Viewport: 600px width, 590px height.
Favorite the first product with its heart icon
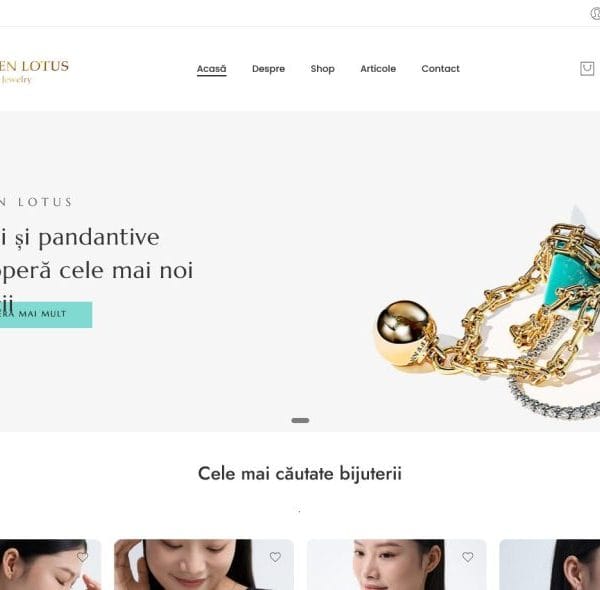pyautogui.click(x=82, y=557)
